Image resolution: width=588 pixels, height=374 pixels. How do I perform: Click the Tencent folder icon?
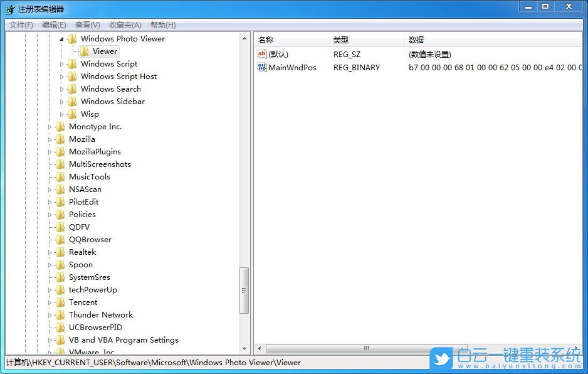[x=60, y=302]
